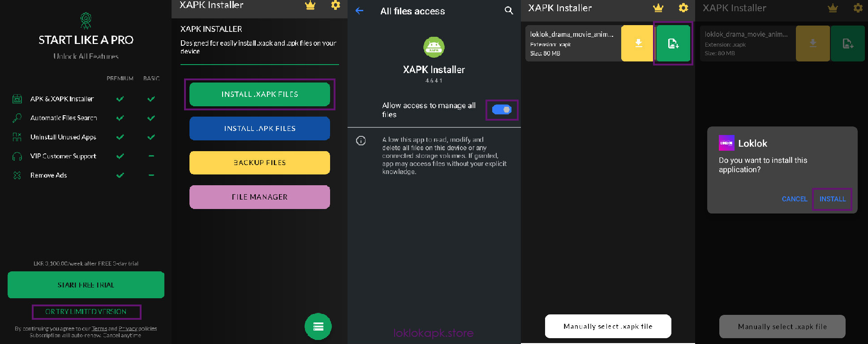Click the Remove Ads premium checkmark
Viewport: 868px width, 344px height.
[x=120, y=175]
